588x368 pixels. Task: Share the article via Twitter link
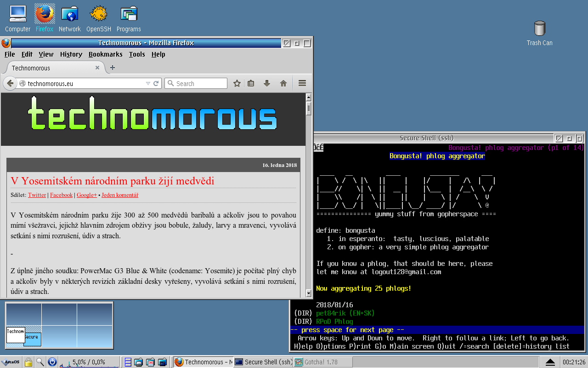(37, 195)
